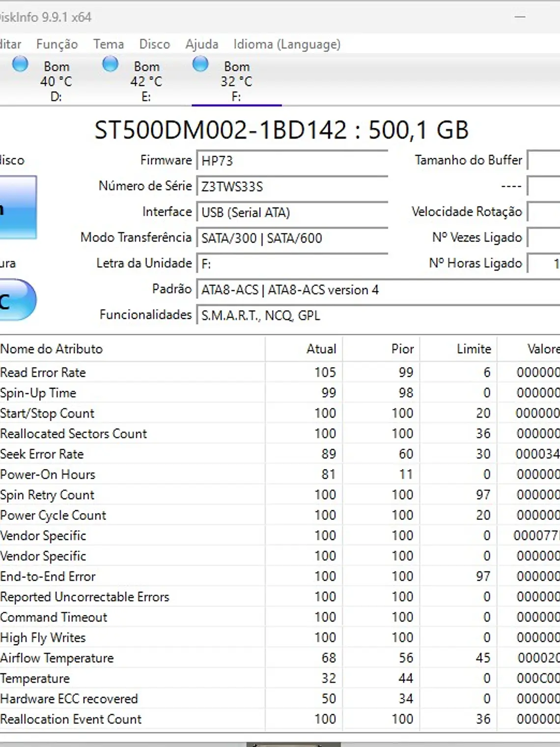This screenshot has width=560, height=747.
Task: Open the Função menu
Action: pos(57,44)
